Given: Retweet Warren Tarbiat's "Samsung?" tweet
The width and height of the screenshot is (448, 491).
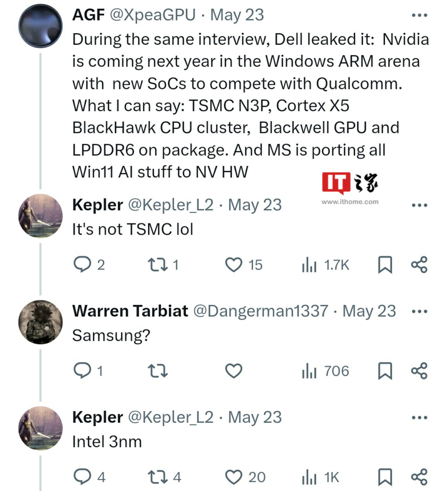Looking at the screenshot, I should point(158,371).
